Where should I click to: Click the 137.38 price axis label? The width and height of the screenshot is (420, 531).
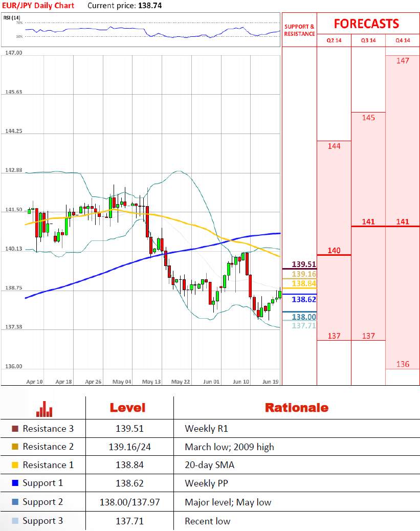(x=13, y=327)
